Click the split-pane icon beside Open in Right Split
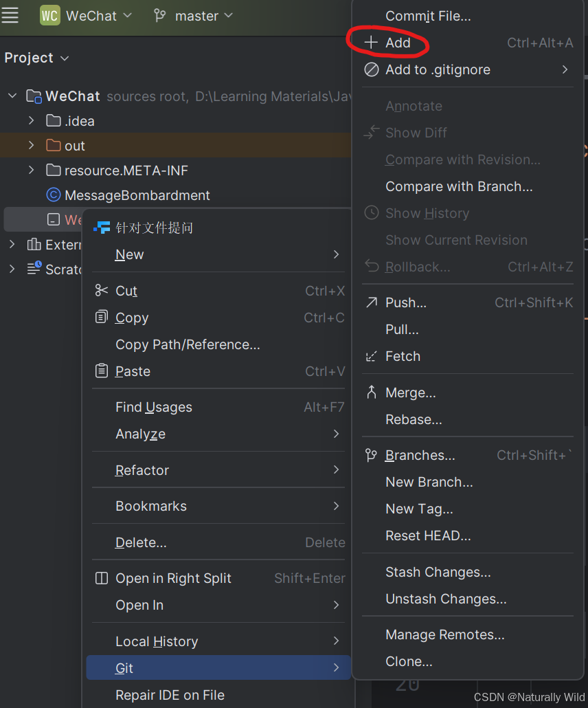Image resolution: width=588 pixels, height=708 pixels. point(102,578)
